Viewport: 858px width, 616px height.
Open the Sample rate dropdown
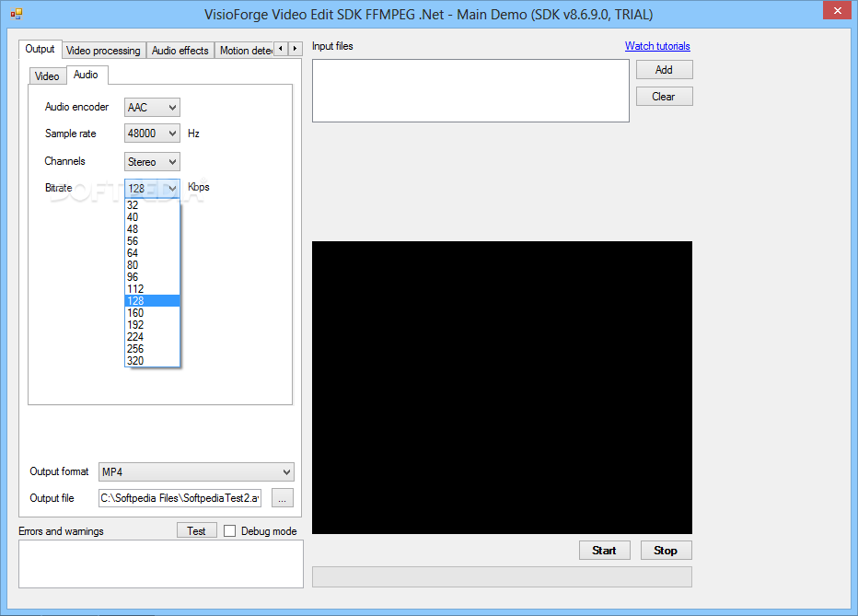[x=152, y=134]
